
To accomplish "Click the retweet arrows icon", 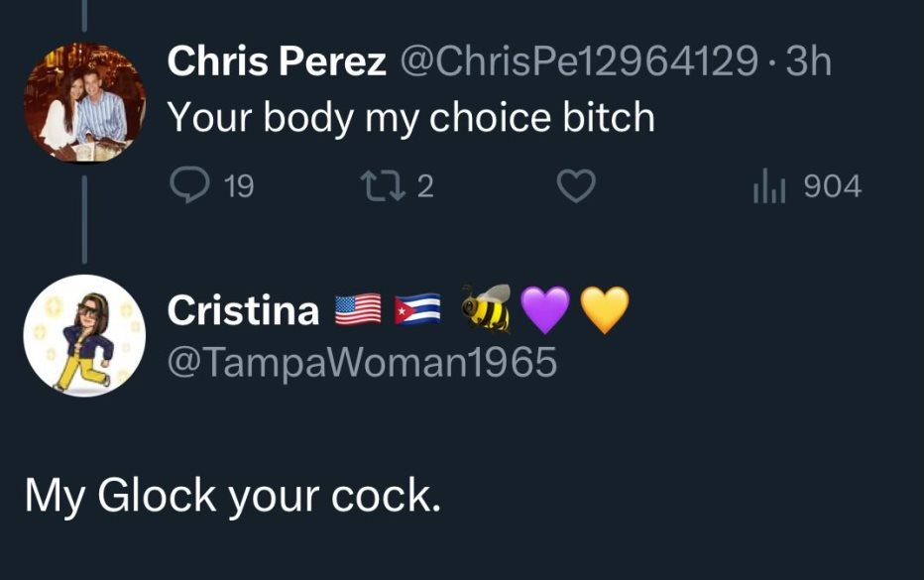I will tap(383, 185).
